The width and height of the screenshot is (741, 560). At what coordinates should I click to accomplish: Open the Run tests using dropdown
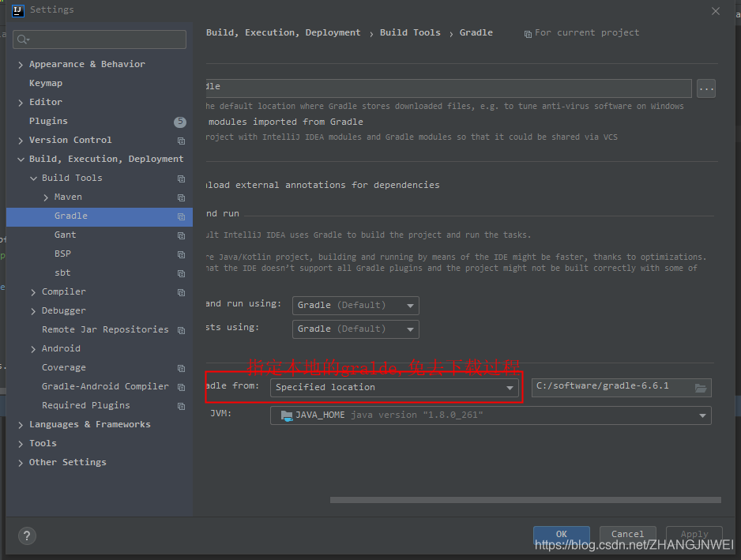tap(355, 329)
